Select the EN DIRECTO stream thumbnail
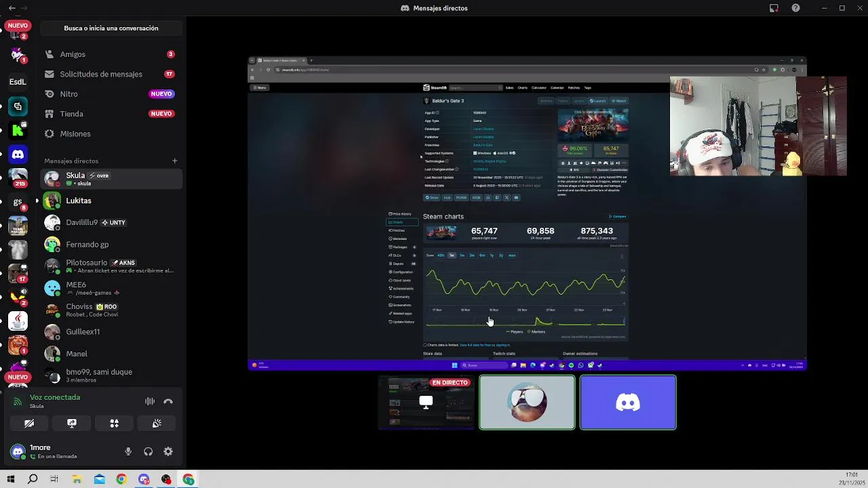The height and width of the screenshot is (488, 868). [426, 403]
